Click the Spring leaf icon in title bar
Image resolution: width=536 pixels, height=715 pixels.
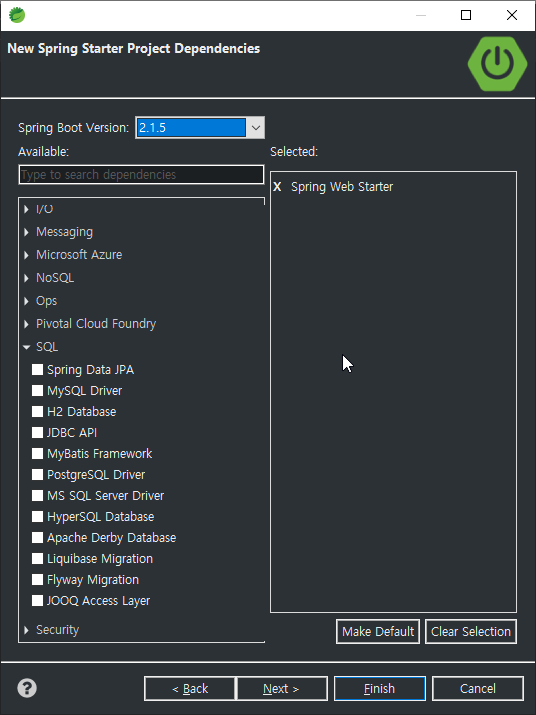click(17, 15)
